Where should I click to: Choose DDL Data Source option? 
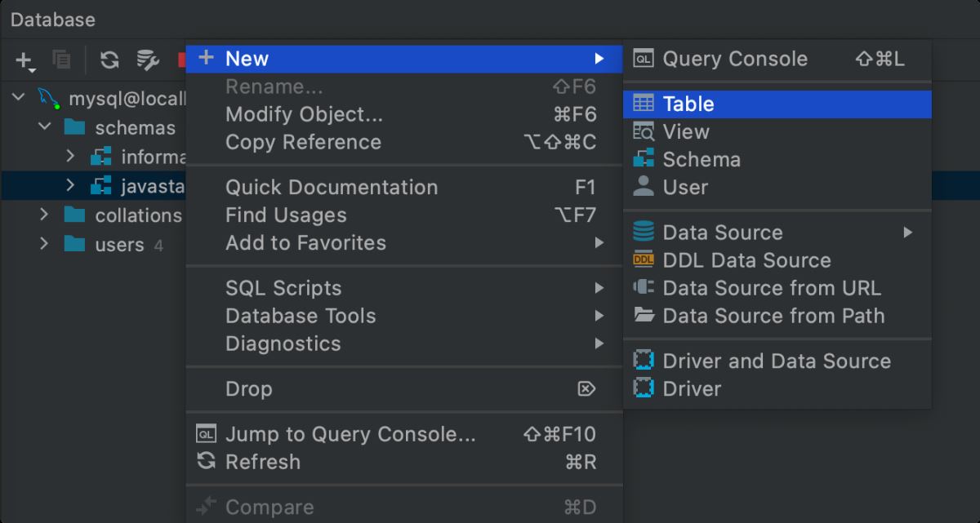point(746,260)
